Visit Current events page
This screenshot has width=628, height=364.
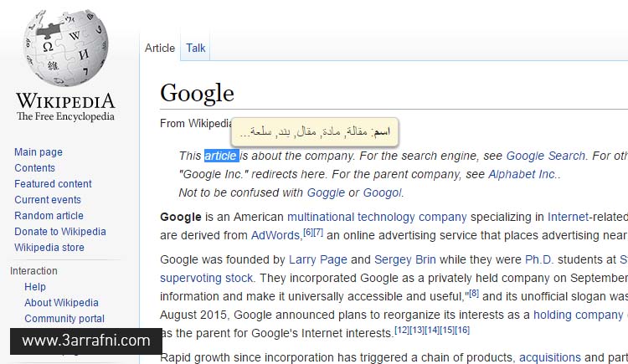[48, 200]
